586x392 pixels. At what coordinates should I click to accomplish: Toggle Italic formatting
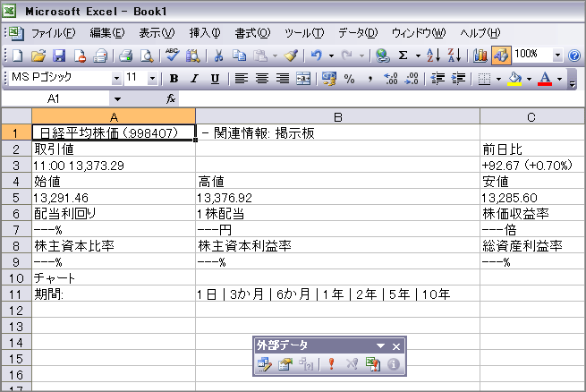click(194, 79)
